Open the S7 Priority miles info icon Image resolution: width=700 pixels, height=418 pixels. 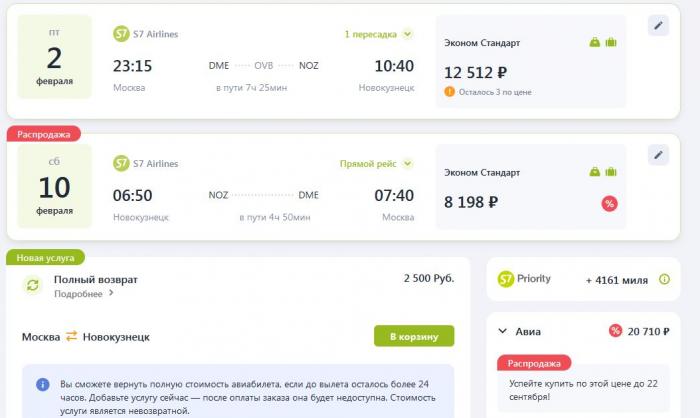pyautogui.click(x=664, y=280)
